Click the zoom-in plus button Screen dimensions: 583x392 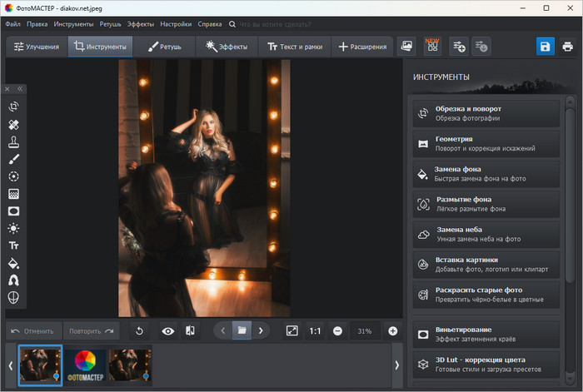coord(393,330)
